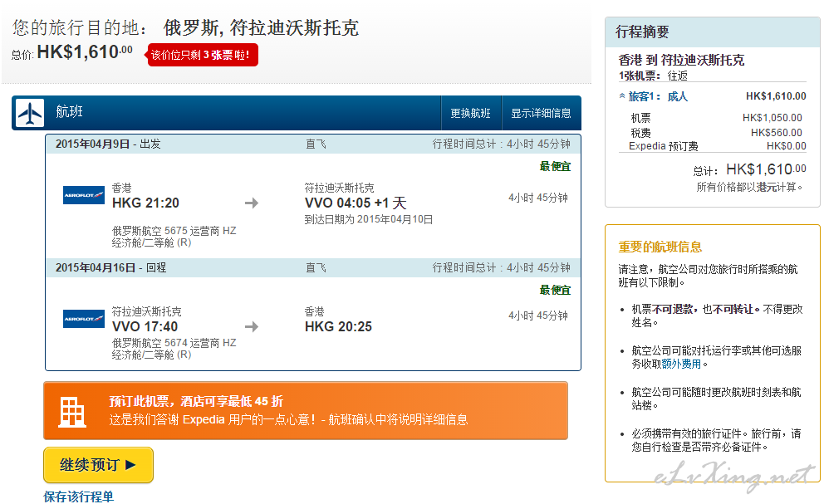Click the 2015年04月16日 - 回程 date heading

point(110,268)
